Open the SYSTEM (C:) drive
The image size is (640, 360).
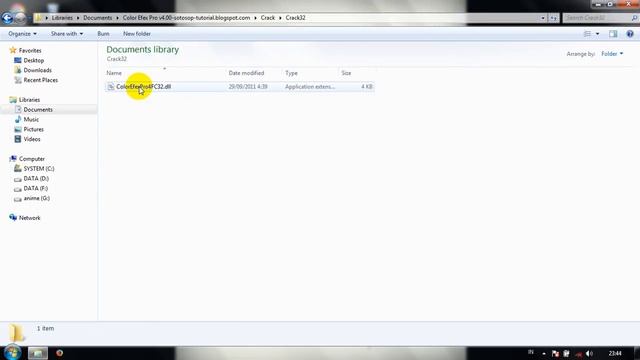pos(39,169)
